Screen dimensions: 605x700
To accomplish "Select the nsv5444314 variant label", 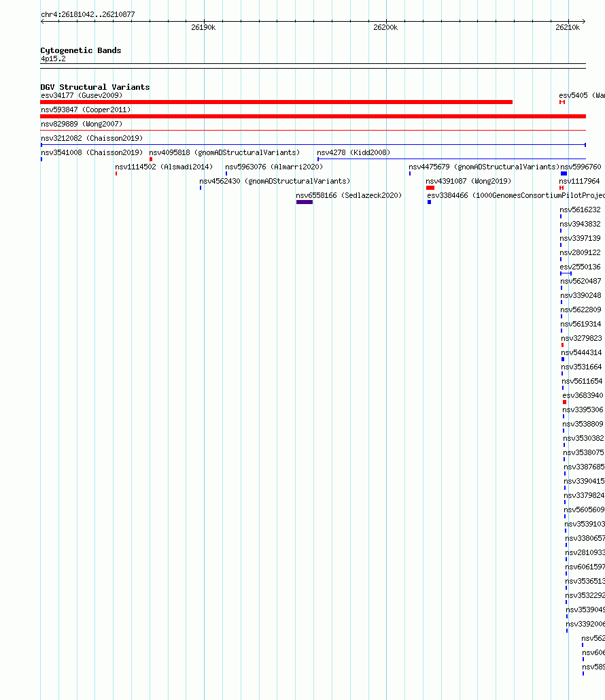I will point(582,352).
